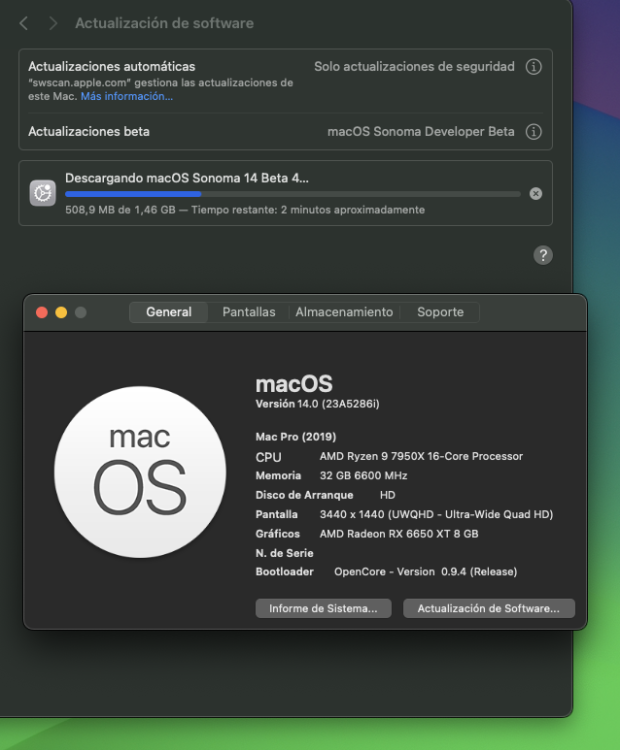The height and width of the screenshot is (750, 620).
Task: Select the General tab
Action: [x=169, y=312]
